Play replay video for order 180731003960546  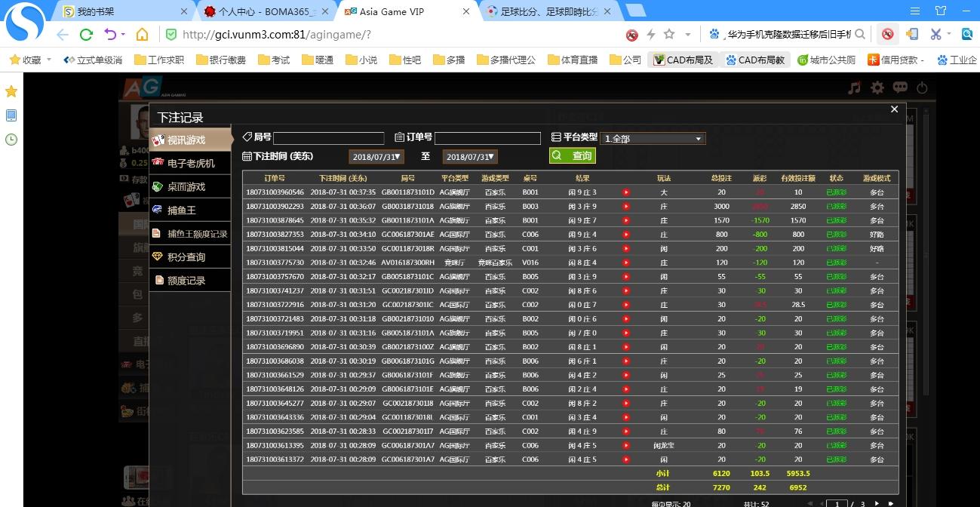click(x=625, y=192)
